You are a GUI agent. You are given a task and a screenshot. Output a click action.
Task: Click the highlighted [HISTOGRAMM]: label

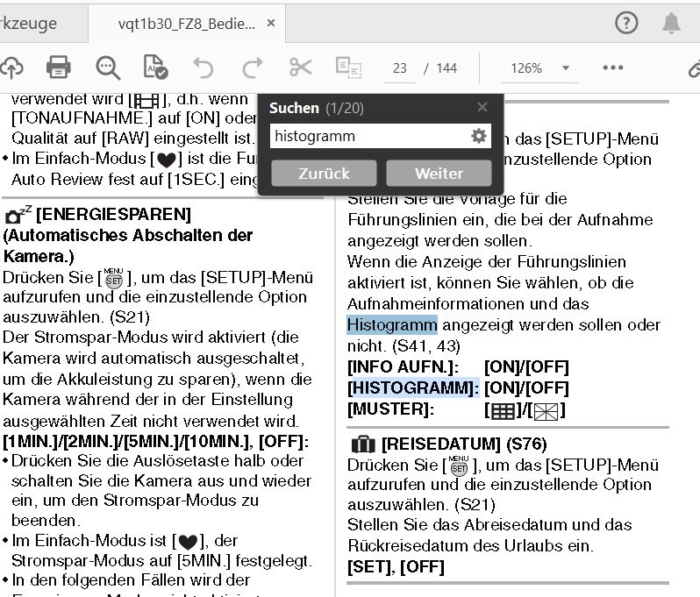pos(413,387)
